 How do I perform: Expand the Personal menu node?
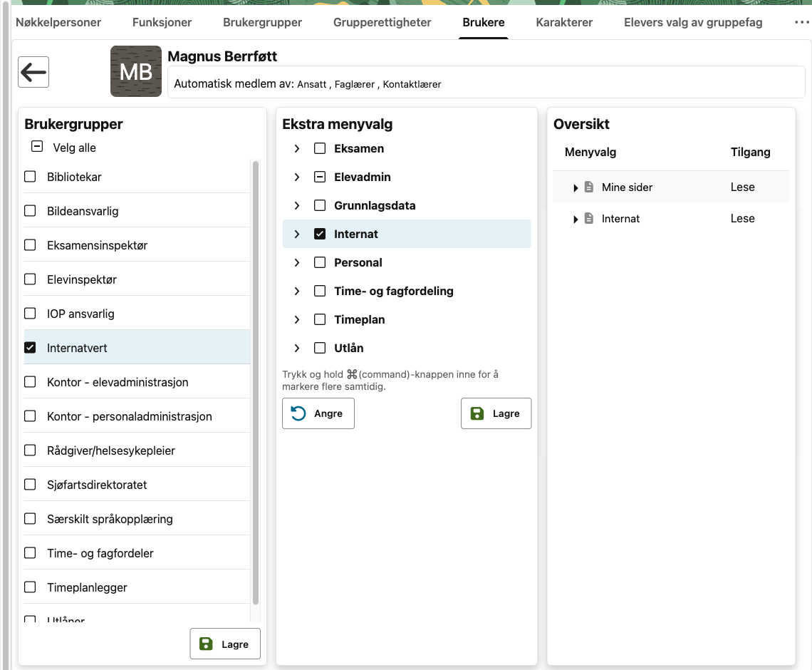pos(297,263)
